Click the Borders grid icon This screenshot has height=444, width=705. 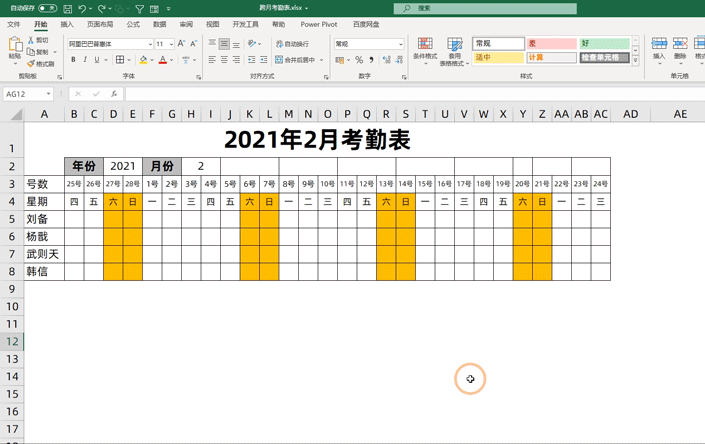point(120,59)
